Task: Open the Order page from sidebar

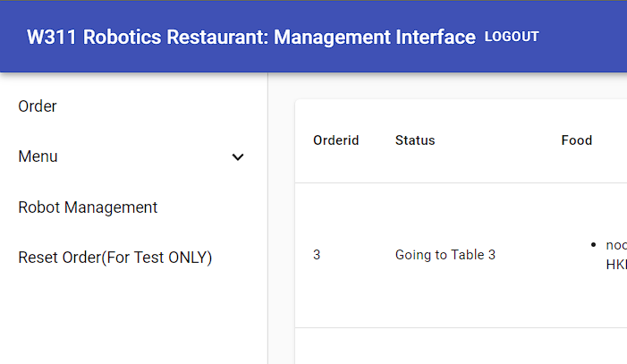Action: click(x=38, y=106)
